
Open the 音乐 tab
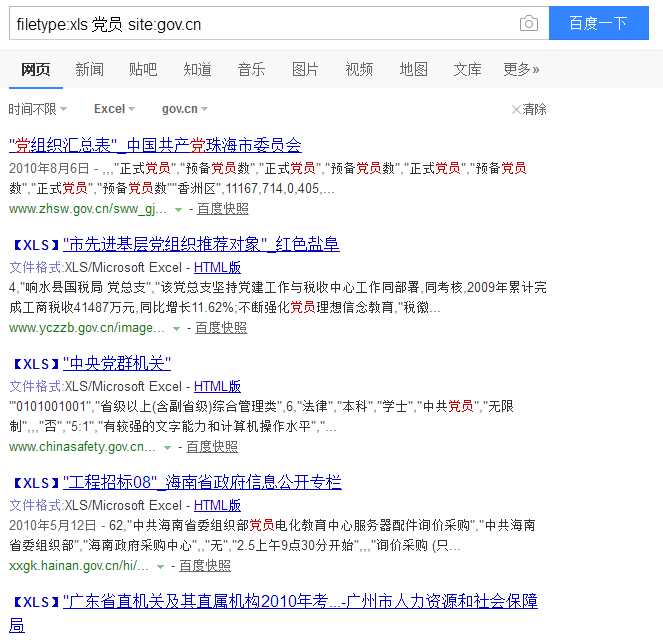click(251, 69)
